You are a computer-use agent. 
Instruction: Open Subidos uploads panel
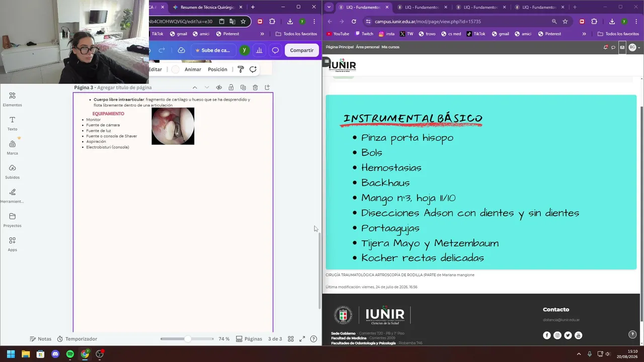coord(12,172)
